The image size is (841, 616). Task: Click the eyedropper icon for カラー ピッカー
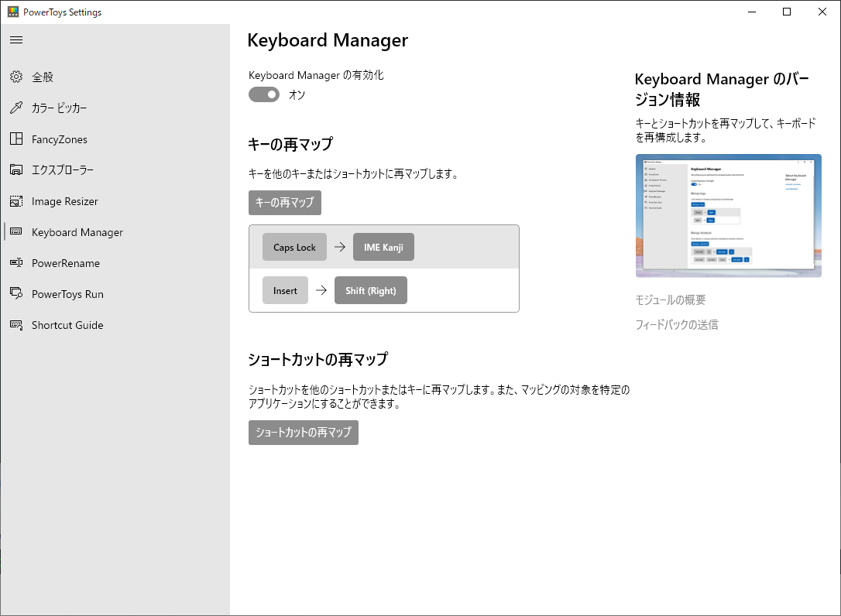tap(16, 108)
